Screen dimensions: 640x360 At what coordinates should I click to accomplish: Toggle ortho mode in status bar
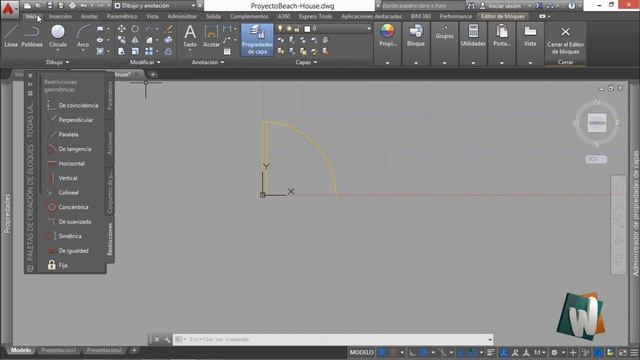(x=413, y=352)
